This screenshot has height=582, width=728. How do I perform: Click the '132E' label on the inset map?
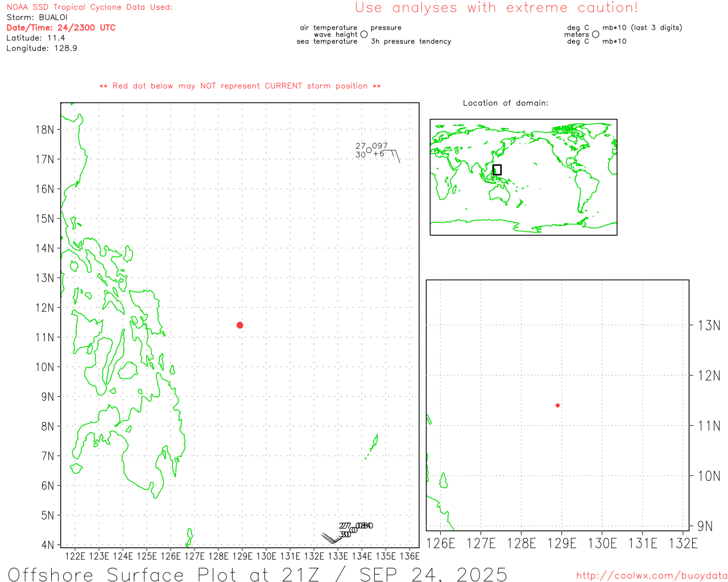point(683,543)
